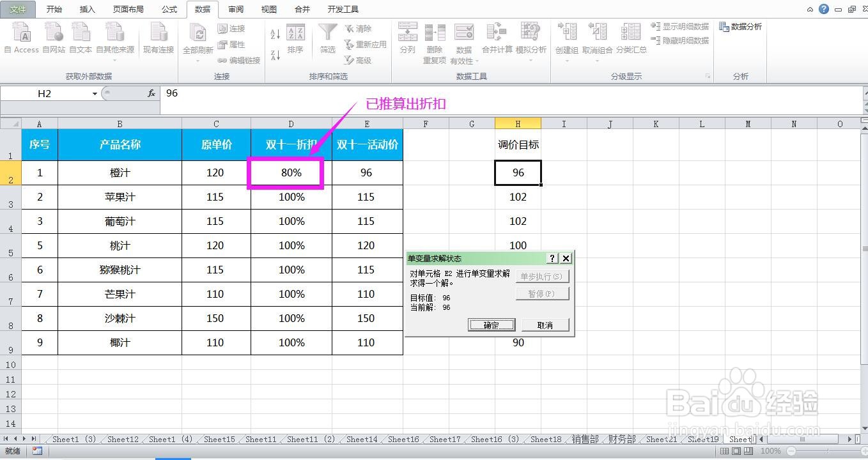Click 确定 in the Goal Seek dialog

tap(491, 325)
